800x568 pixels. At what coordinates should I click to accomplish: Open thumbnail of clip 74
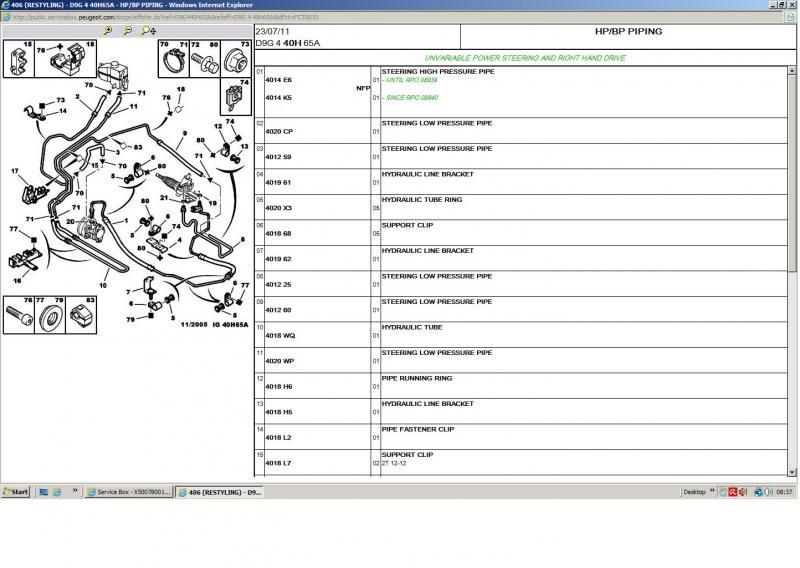click(x=236, y=97)
